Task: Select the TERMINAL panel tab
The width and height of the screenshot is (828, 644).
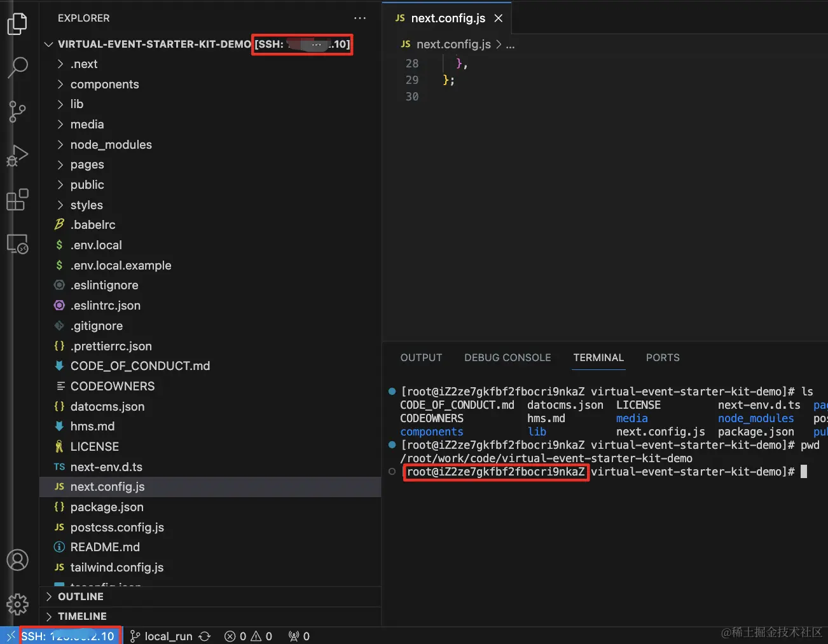Action: [598, 358]
